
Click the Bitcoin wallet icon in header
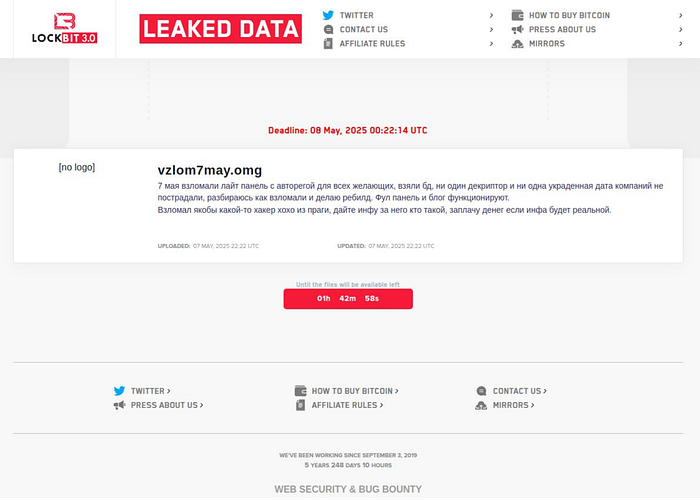[x=518, y=16]
